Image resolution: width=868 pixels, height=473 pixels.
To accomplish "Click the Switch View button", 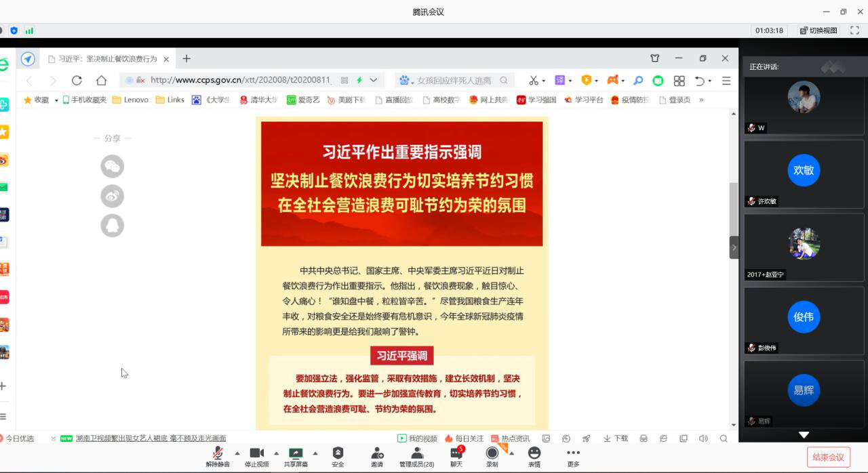I will click(818, 30).
